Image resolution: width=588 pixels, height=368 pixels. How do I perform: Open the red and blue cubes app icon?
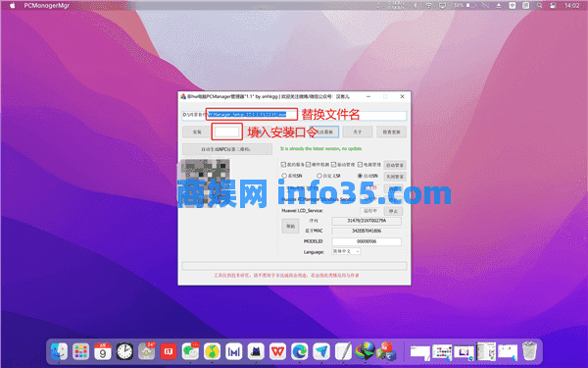(387, 351)
